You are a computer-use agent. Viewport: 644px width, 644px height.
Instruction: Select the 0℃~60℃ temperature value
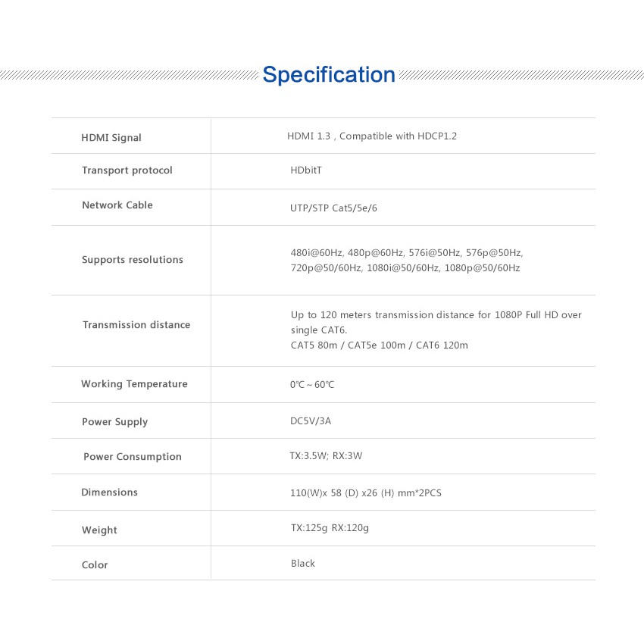coord(311,385)
